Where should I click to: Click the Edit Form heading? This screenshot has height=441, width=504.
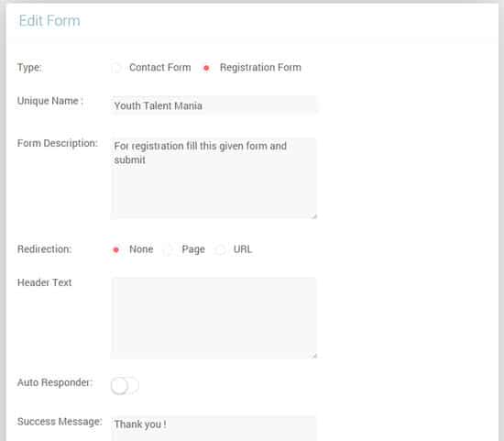pos(49,21)
